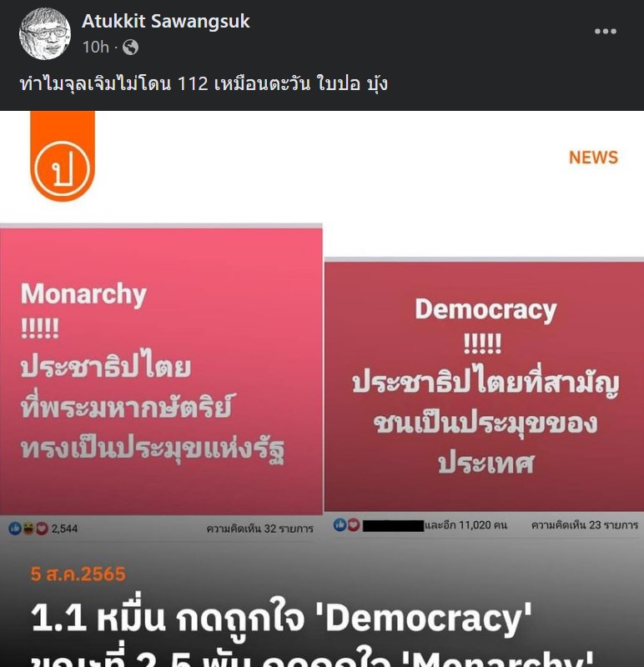Open Atukkit Sawangsuk's profile picture
The width and height of the screenshot is (644, 667).
click(x=45, y=33)
